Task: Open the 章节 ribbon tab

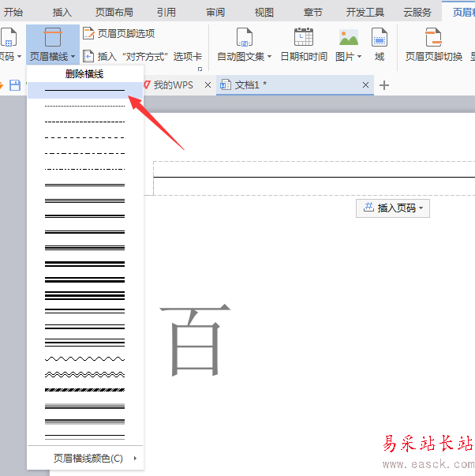Action: coord(312,12)
